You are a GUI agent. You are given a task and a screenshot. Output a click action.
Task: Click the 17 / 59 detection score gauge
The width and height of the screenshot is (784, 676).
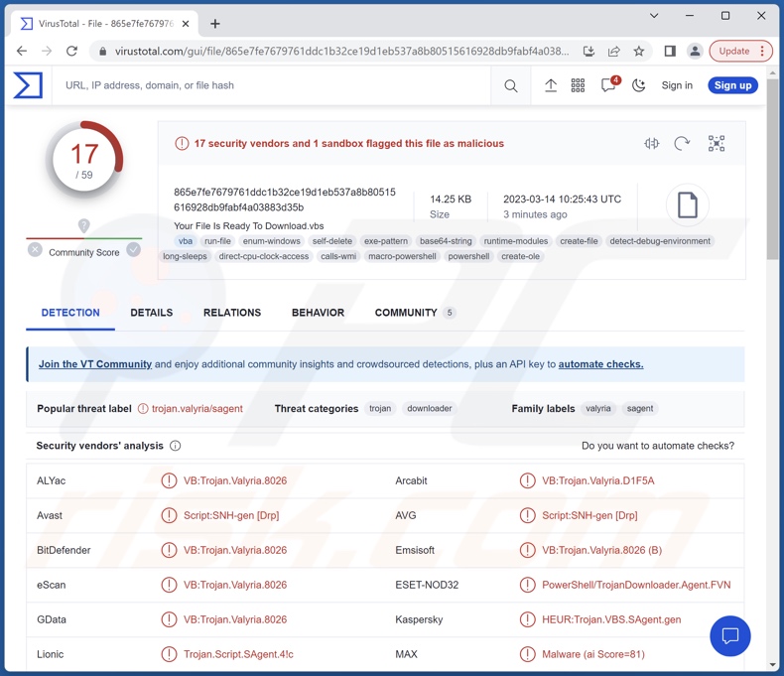point(84,160)
